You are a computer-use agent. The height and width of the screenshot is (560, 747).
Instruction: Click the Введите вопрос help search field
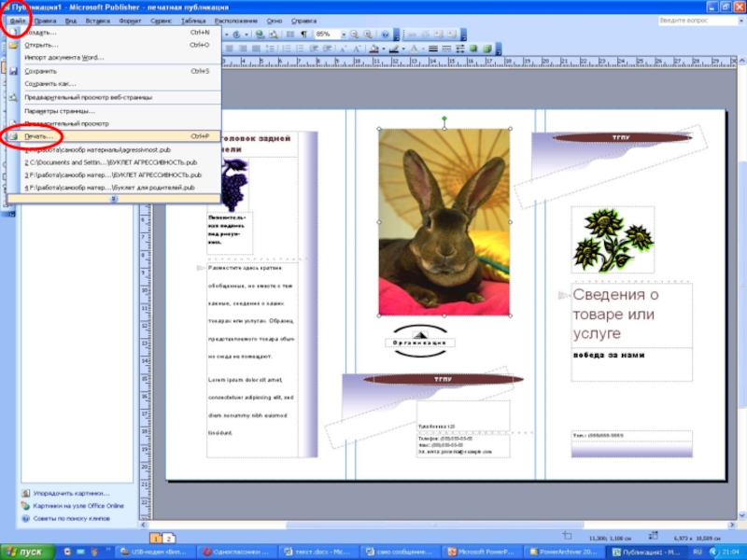pyautogui.click(x=696, y=20)
